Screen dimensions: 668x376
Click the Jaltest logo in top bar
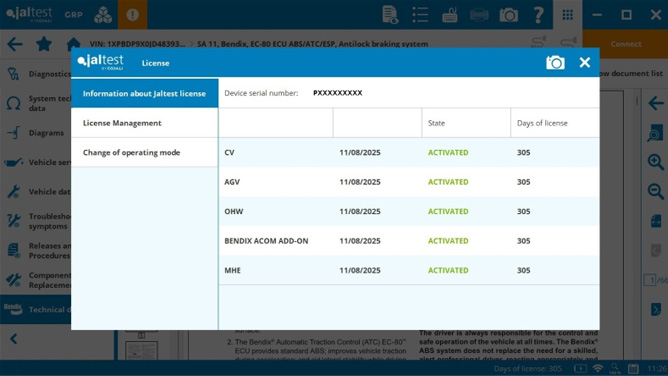coord(29,14)
